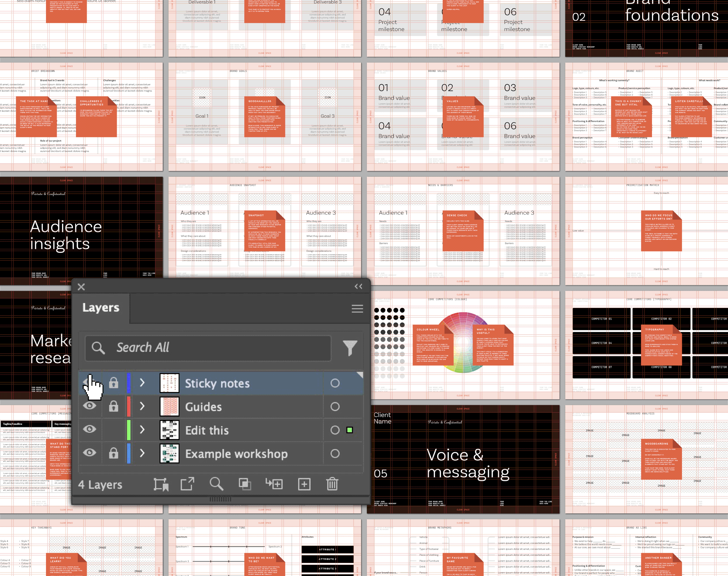The height and width of the screenshot is (576, 728).
Task: Collapse the panel with double arrows
Action: click(358, 286)
